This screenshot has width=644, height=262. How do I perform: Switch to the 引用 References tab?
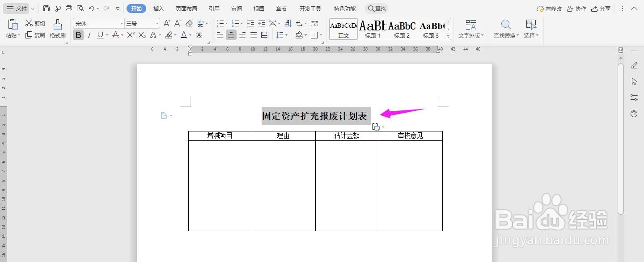(214, 8)
